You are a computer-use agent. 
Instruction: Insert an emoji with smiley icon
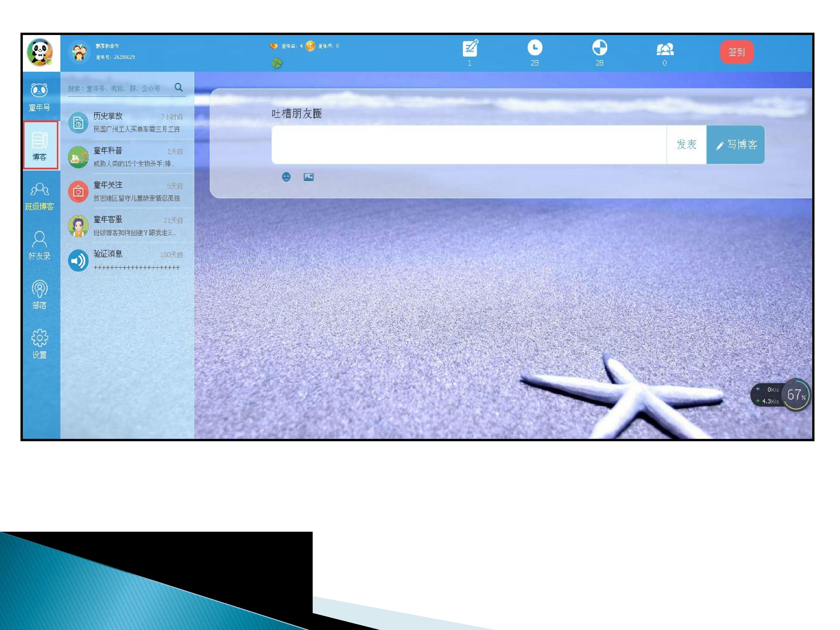tap(286, 177)
